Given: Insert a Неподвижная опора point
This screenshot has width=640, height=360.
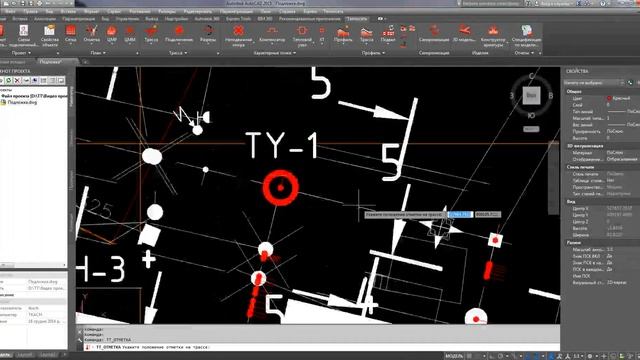Looking at the screenshot, I should [238, 35].
